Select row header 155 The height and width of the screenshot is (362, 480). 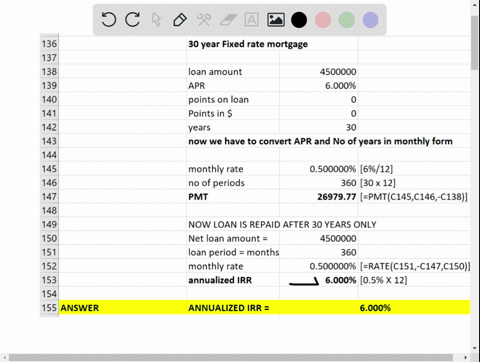(49, 307)
